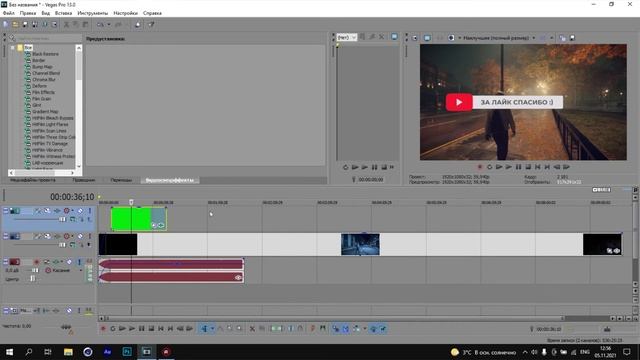Viewport: 640px width, 360px height.
Task: Switch to the Проводник tab
Action: click(84, 180)
